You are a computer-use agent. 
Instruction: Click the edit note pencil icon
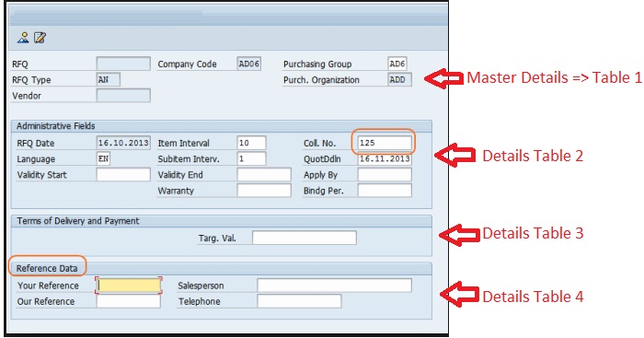[x=40, y=38]
